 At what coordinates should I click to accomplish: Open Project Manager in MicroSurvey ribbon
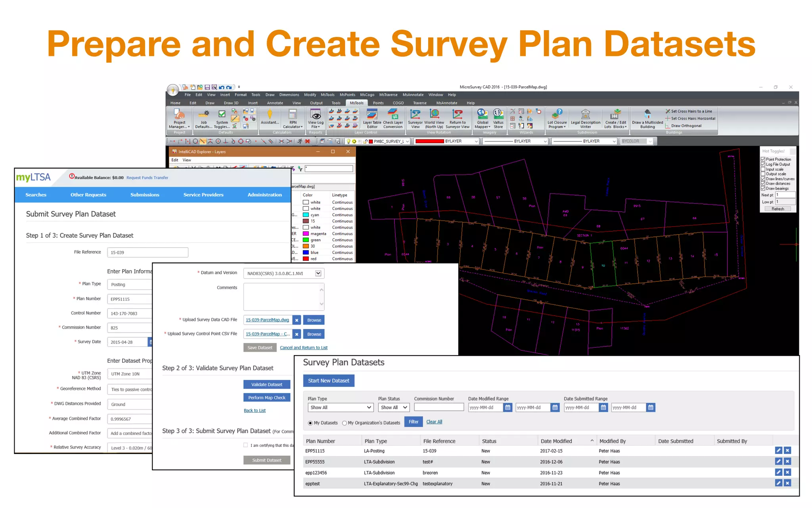[179, 119]
